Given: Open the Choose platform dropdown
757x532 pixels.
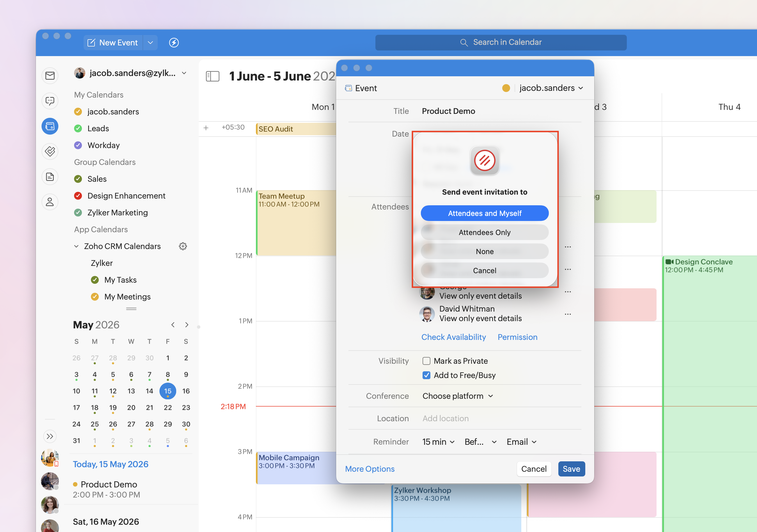Looking at the screenshot, I should pyautogui.click(x=458, y=396).
